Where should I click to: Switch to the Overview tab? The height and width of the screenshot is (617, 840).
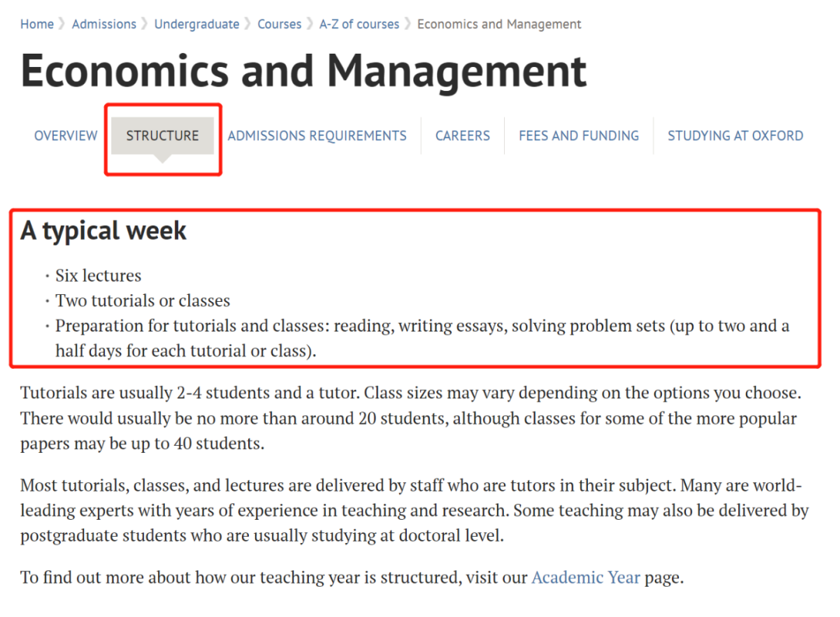click(x=66, y=135)
